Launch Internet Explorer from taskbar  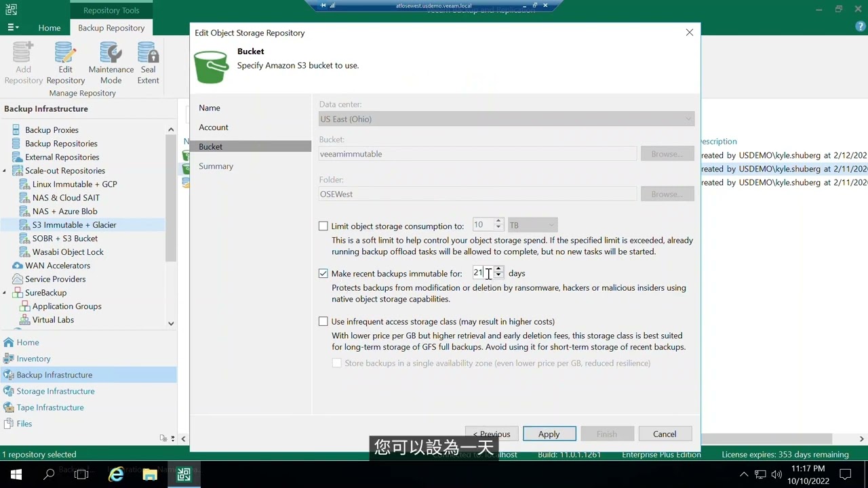pos(116,474)
